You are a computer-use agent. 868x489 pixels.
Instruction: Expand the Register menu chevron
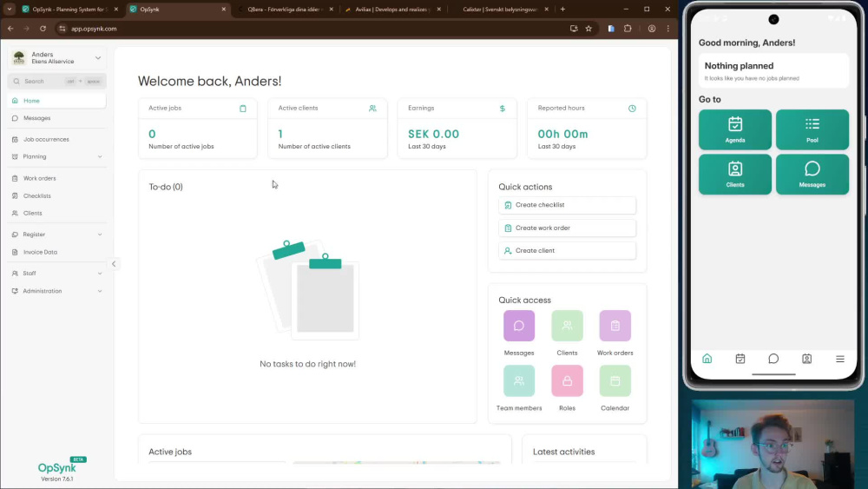pyautogui.click(x=100, y=235)
